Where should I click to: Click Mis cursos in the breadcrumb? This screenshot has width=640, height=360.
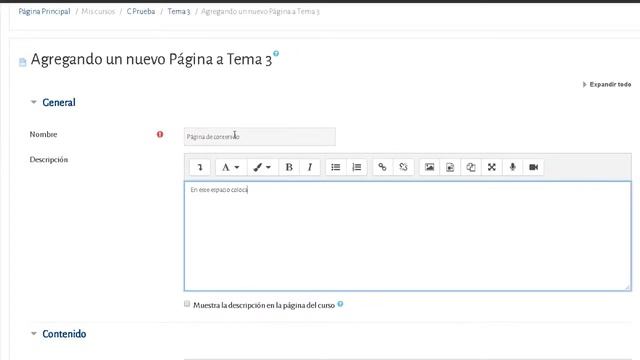point(98,11)
